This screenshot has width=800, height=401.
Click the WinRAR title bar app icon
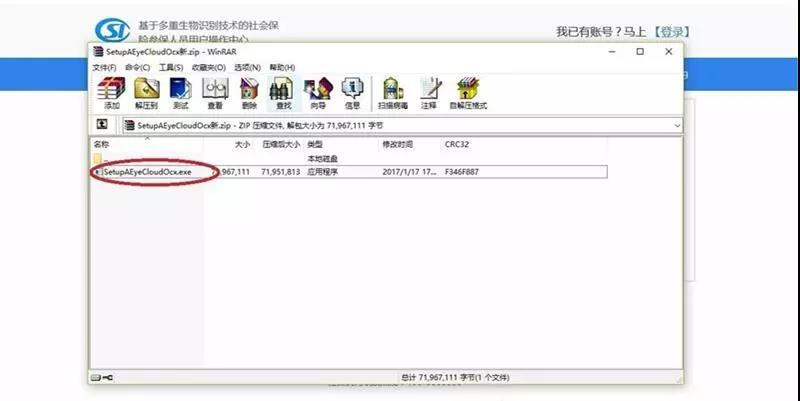(x=98, y=52)
